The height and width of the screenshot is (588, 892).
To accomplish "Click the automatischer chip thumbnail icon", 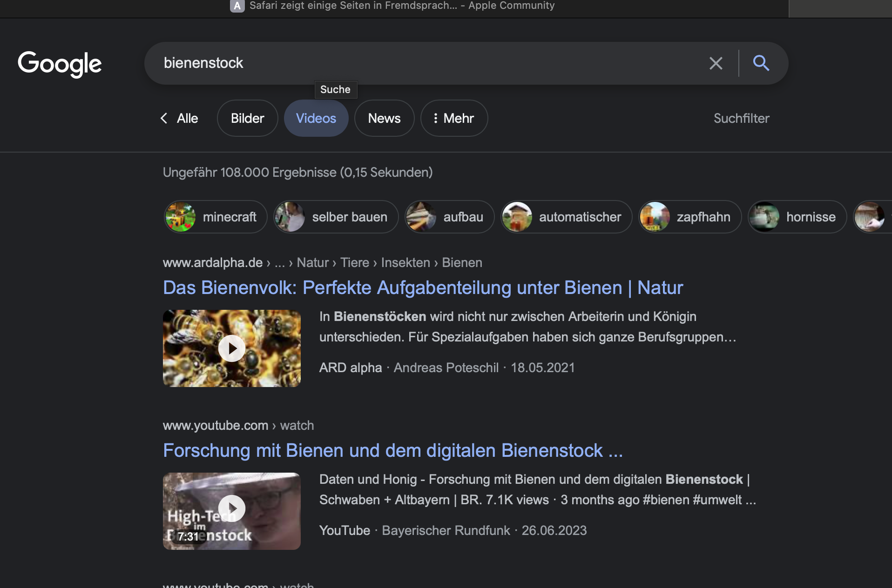I will [x=517, y=217].
